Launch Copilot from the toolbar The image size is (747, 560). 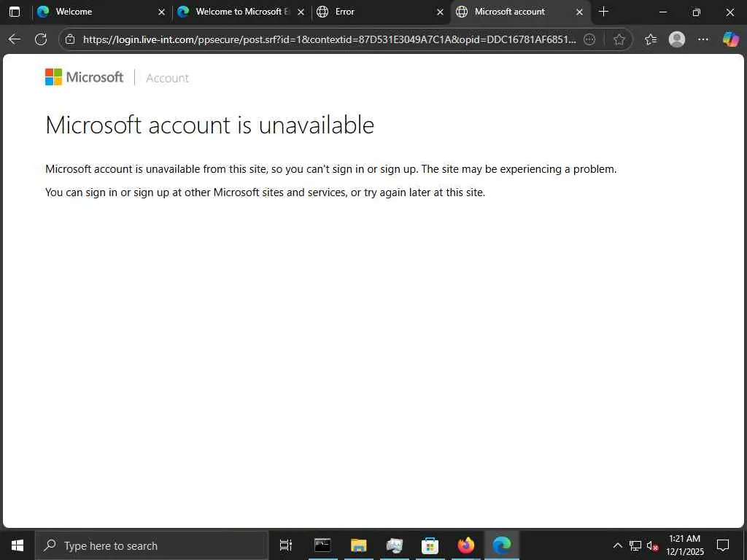[x=730, y=39]
